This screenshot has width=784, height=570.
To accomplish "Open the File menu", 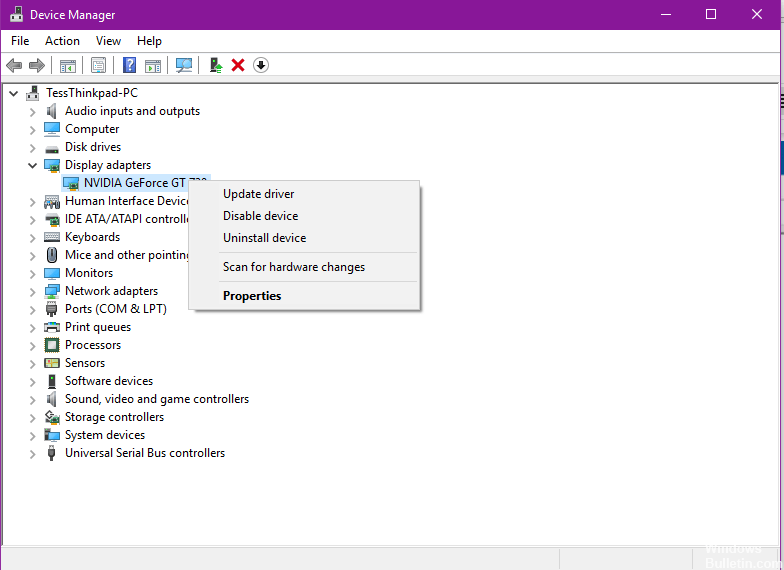I will [x=20, y=41].
